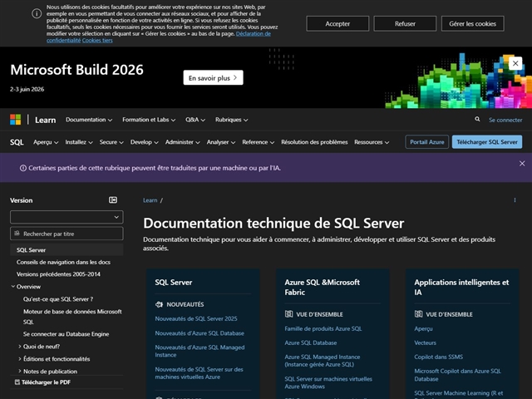
Task: Open the Vecteurs link
Action: point(425,342)
